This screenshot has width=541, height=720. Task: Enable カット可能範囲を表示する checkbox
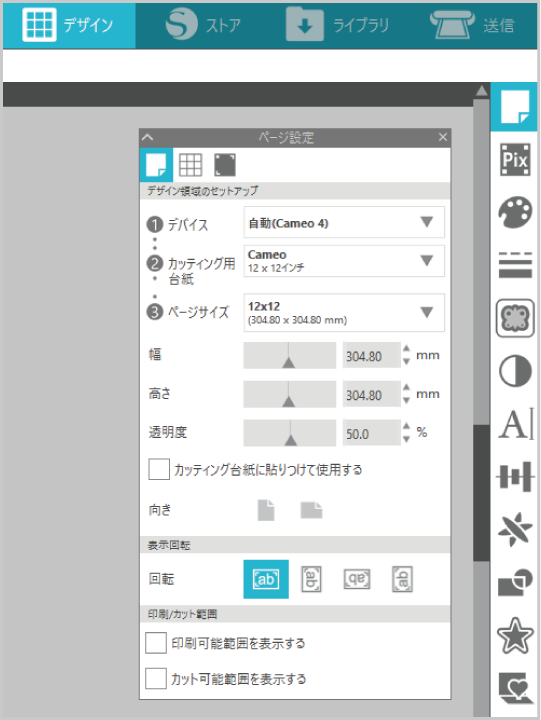pyautogui.click(x=156, y=678)
